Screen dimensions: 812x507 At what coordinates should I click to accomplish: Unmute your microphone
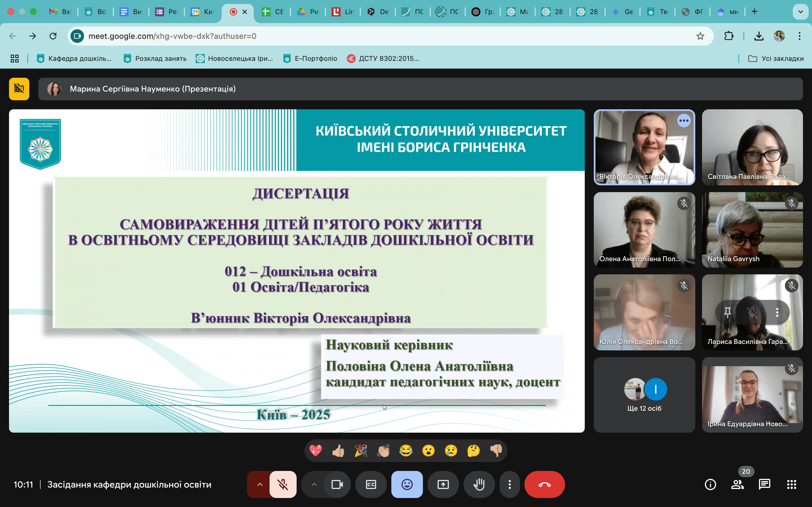284,484
